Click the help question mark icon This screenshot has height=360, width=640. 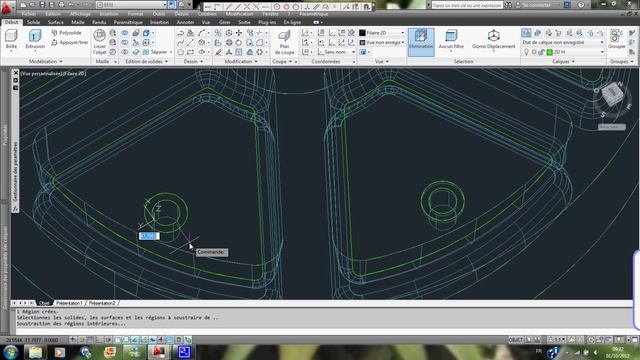coord(581,5)
